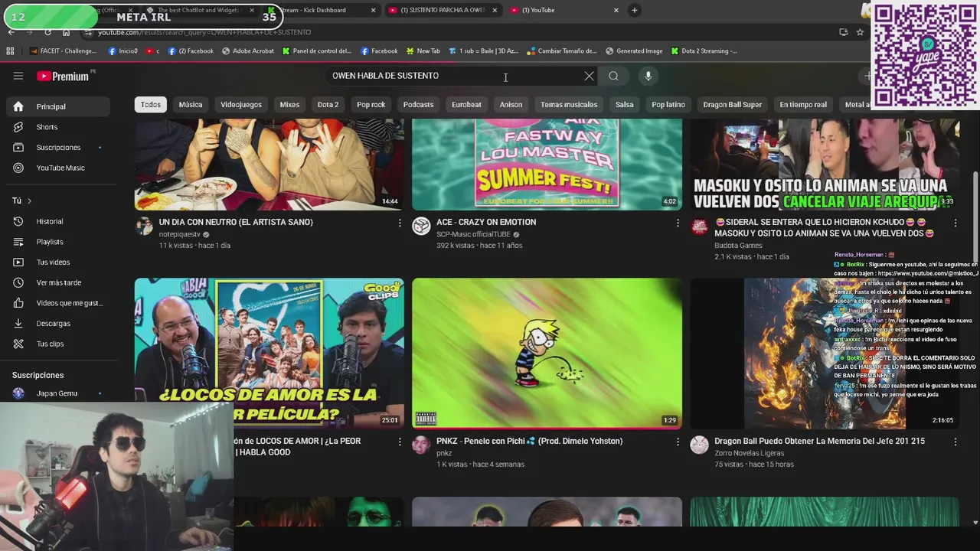
Task: Open Playlists in the sidebar
Action: point(57,242)
